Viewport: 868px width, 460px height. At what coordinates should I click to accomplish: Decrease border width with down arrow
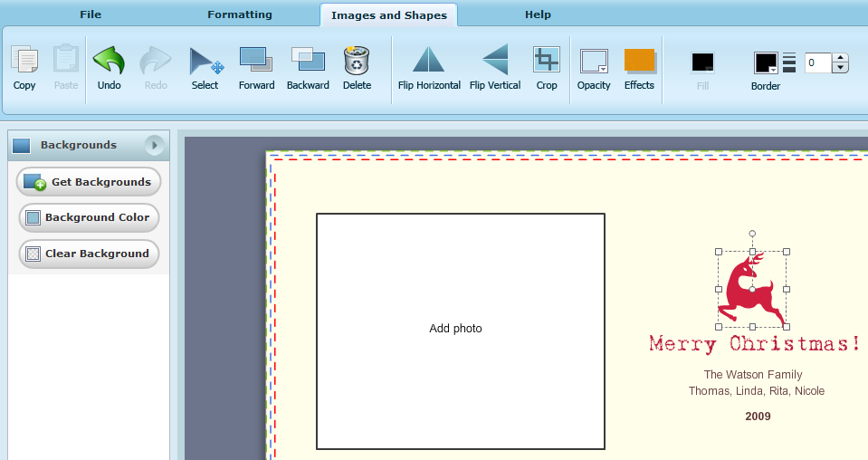(840, 68)
